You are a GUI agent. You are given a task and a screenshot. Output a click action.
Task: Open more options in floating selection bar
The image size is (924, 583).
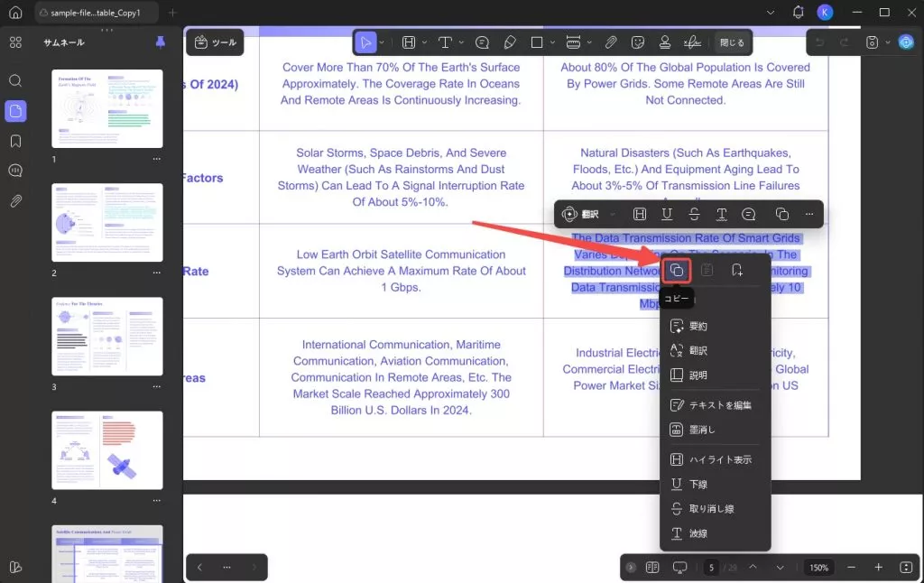pyautogui.click(x=809, y=215)
